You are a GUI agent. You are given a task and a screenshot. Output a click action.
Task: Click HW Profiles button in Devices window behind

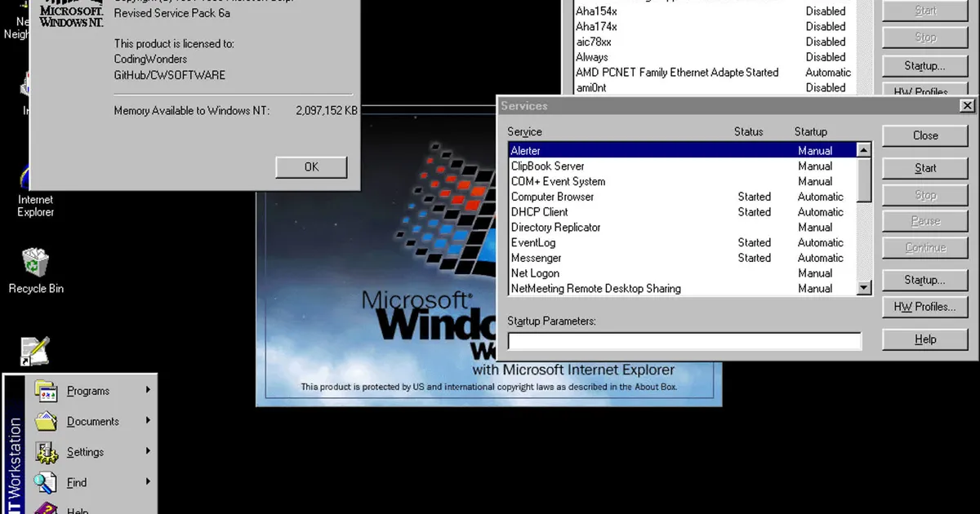point(925,91)
